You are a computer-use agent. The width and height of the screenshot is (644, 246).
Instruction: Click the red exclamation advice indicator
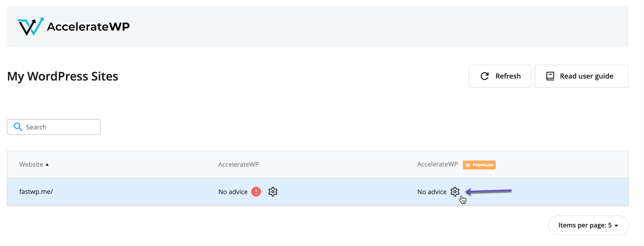coord(256,192)
